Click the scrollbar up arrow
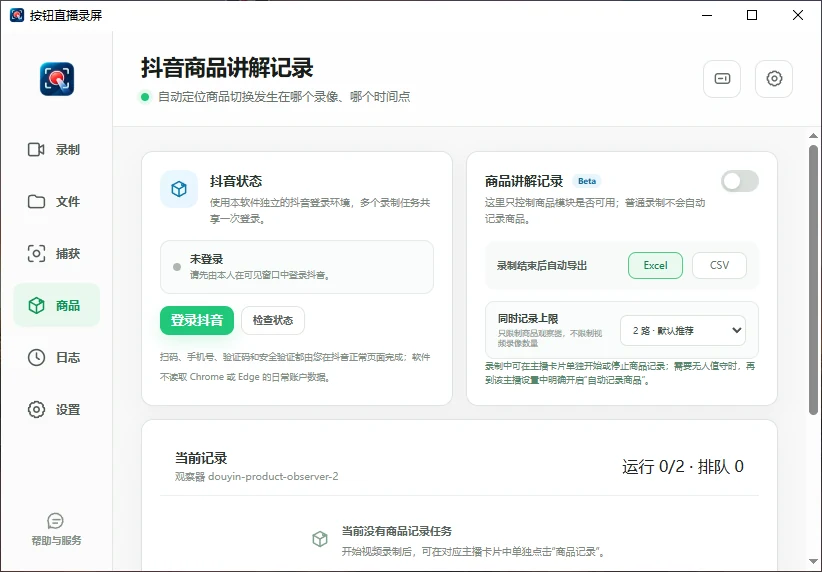The image size is (822, 572). click(813, 136)
